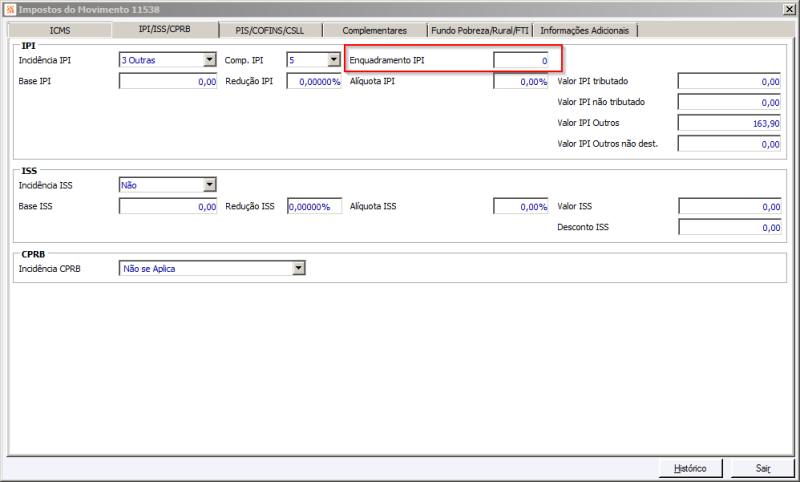Switch to the ICMS tab

[x=60, y=31]
